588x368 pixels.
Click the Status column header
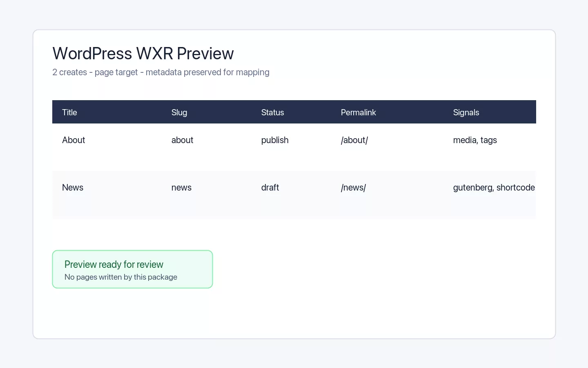[272, 112]
